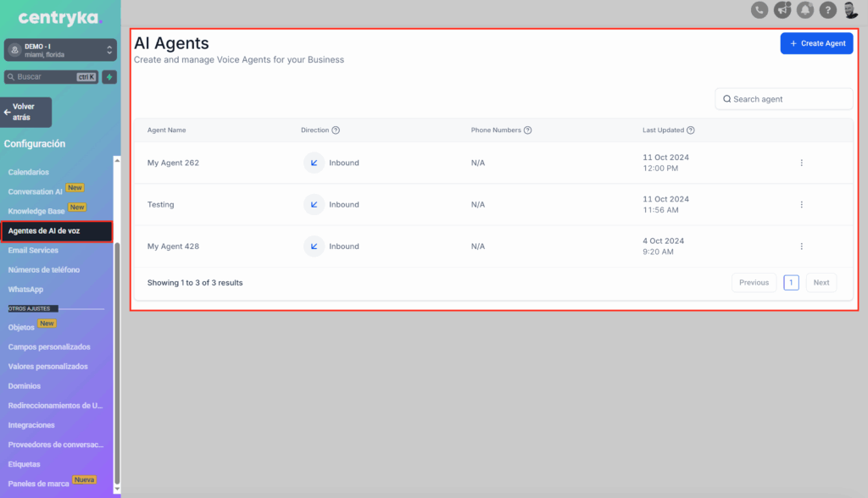Select page 1 in pagination
Screen dimensions: 868x498
791,283
